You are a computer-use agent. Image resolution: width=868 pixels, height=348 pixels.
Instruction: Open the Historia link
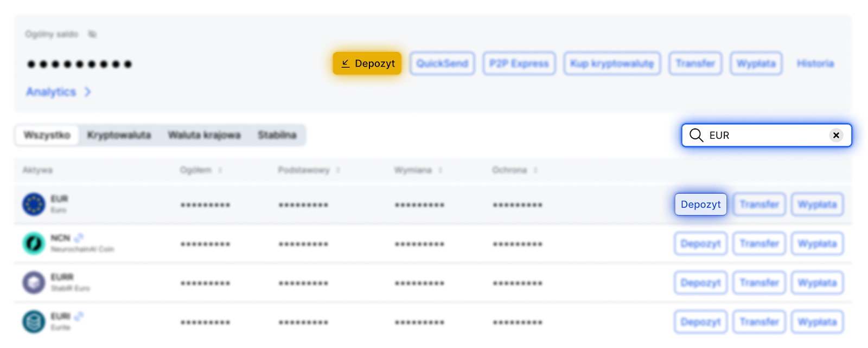coord(815,63)
